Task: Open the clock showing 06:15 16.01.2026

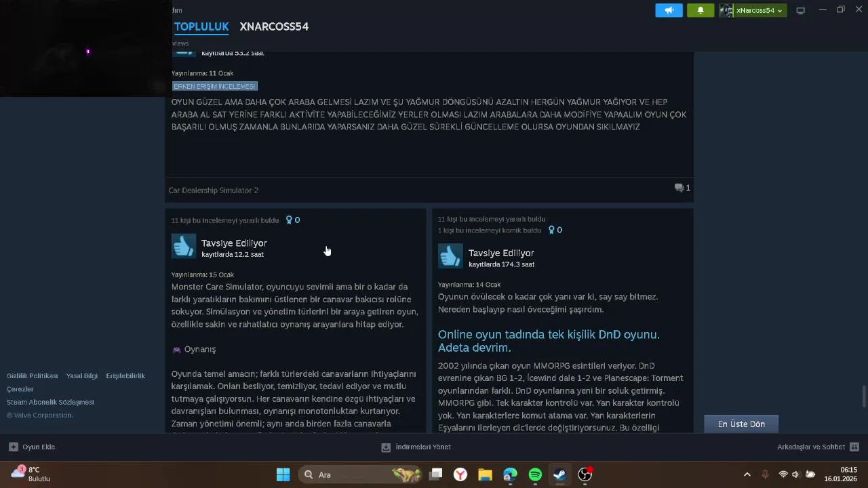Action: point(841,474)
